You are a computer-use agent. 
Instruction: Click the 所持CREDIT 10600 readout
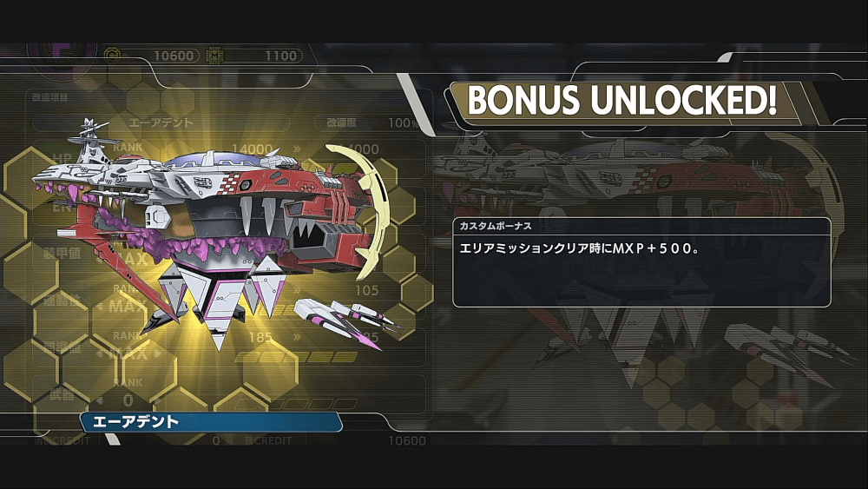[336, 441]
